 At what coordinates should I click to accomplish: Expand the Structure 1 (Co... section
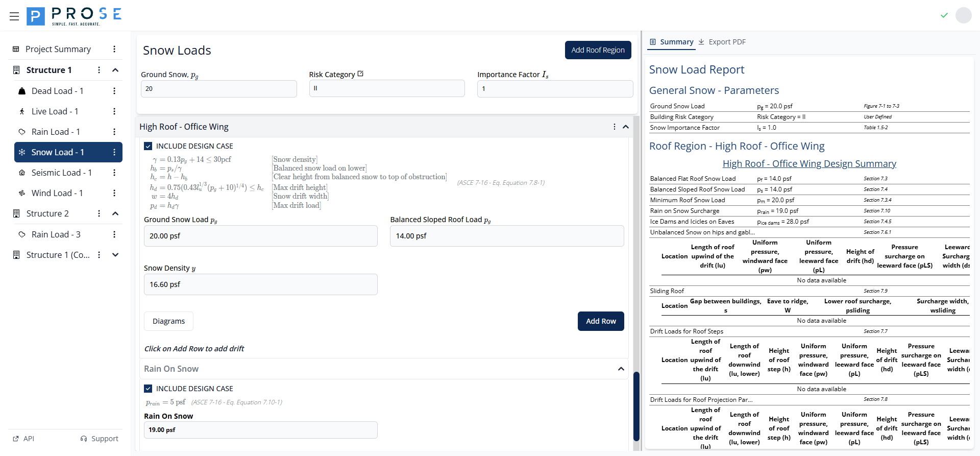tap(115, 255)
